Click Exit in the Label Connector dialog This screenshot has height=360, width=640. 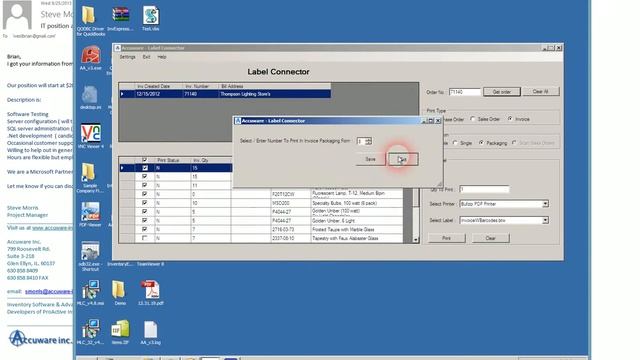403,159
